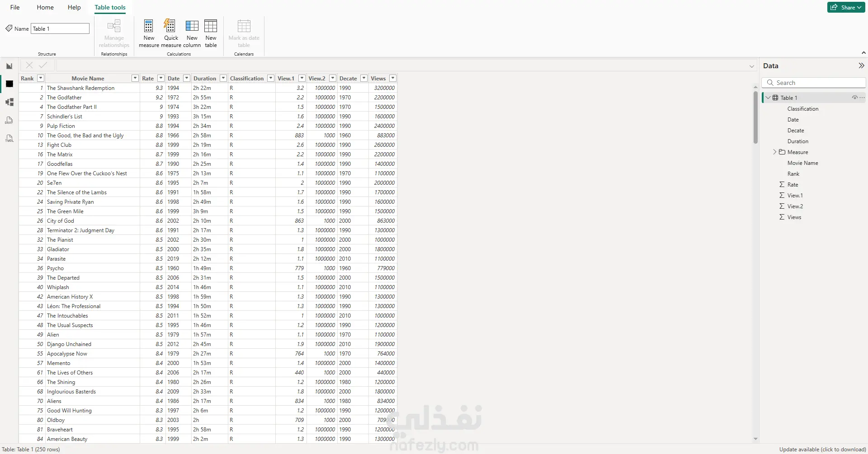Viewport: 868px width, 454px height.
Task: Select the Table tools tab
Action: pos(110,7)
